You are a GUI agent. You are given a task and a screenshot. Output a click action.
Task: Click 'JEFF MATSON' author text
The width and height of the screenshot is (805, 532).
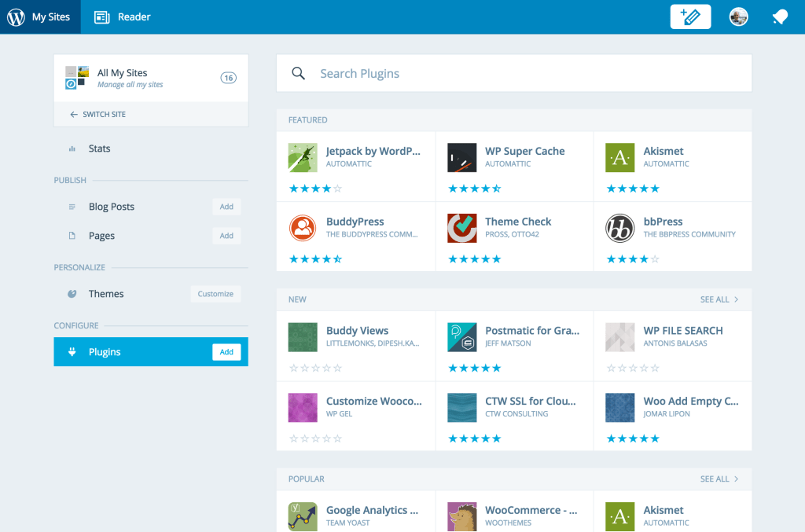(508, 343)
